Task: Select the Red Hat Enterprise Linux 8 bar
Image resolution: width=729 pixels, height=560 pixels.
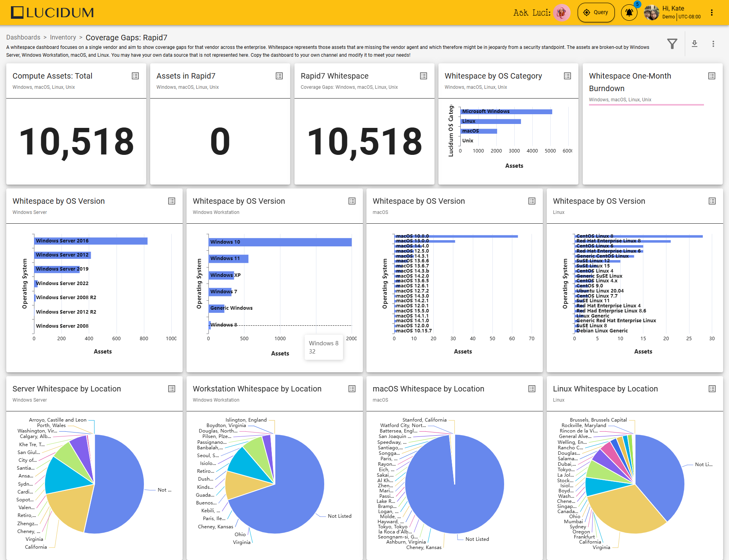Action: [x=623, y=241]
